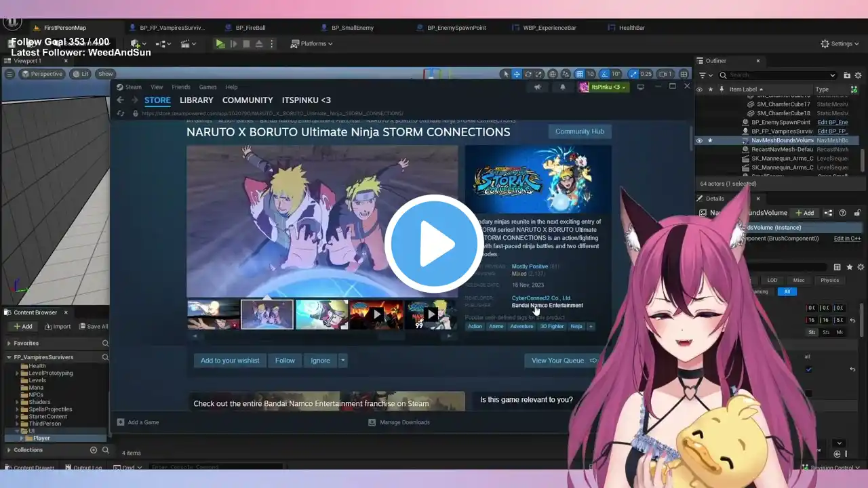Click the Steam Big Picture monitor icon
Image resolution: width=868 pixels, height=488 pixels.
point(640,87)
